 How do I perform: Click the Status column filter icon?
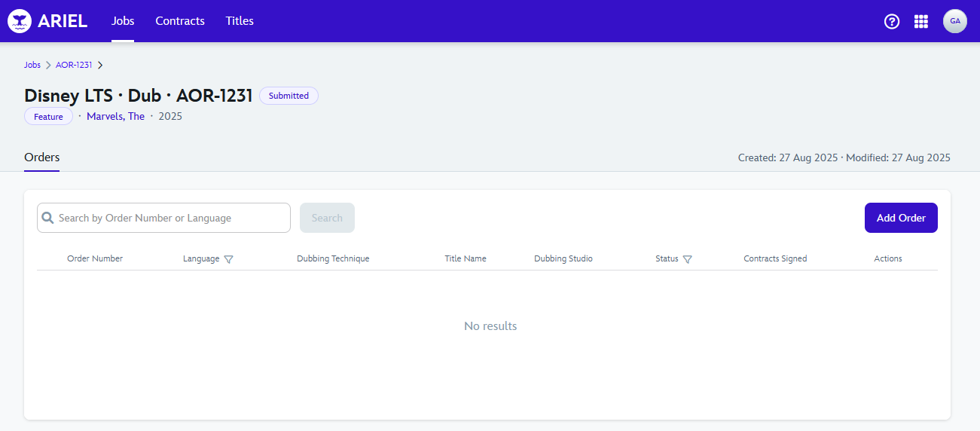point(687,259)
